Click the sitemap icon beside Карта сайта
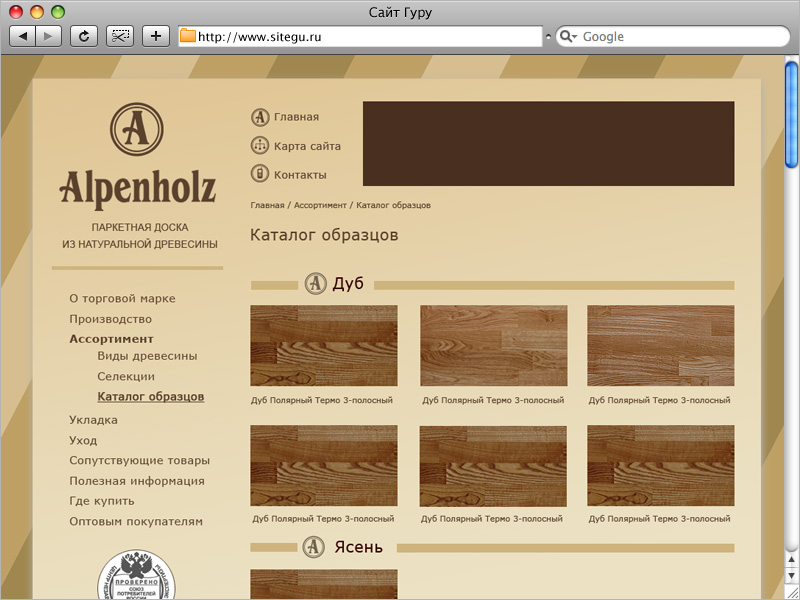The height and width of the screenshot is (600, 800). [260, 146]
